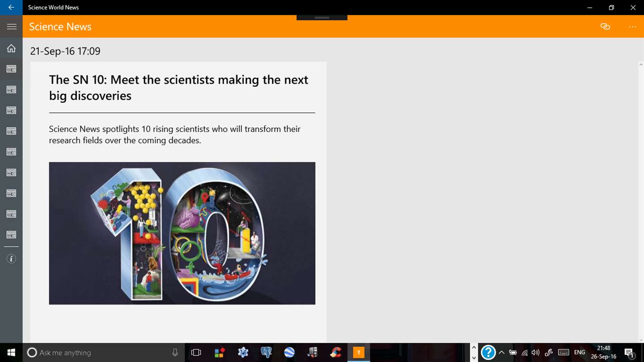Open the Action Center notifications icon
644x362 pixels.
(x=629, y=353)
